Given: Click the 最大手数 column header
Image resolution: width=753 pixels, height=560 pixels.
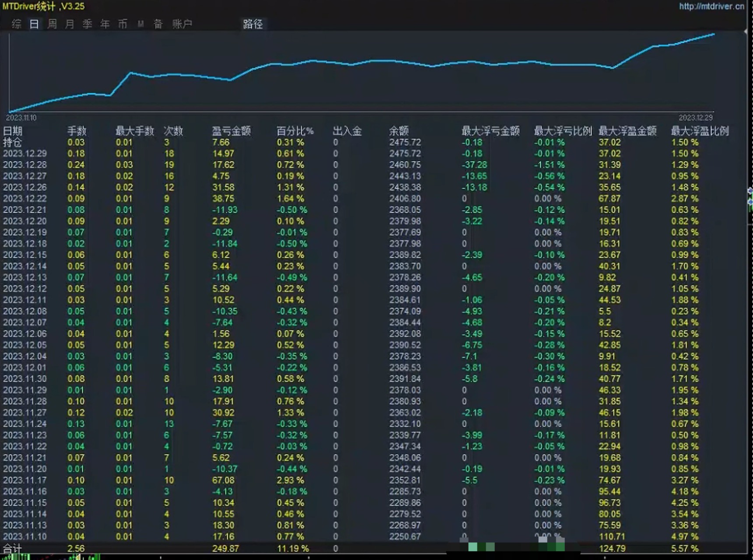Looking at the screenshot, I should click(x=135, y=131).
